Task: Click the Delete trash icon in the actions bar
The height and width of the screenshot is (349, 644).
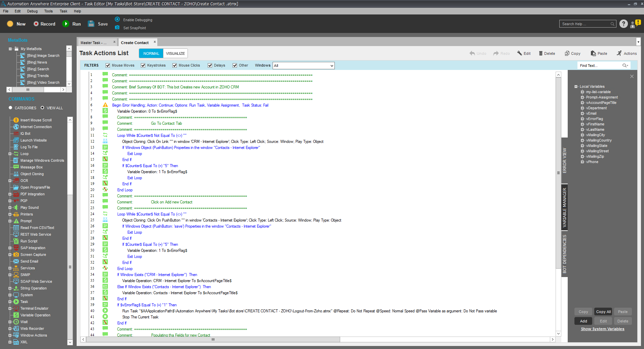Action: click(x=541, y=53)
